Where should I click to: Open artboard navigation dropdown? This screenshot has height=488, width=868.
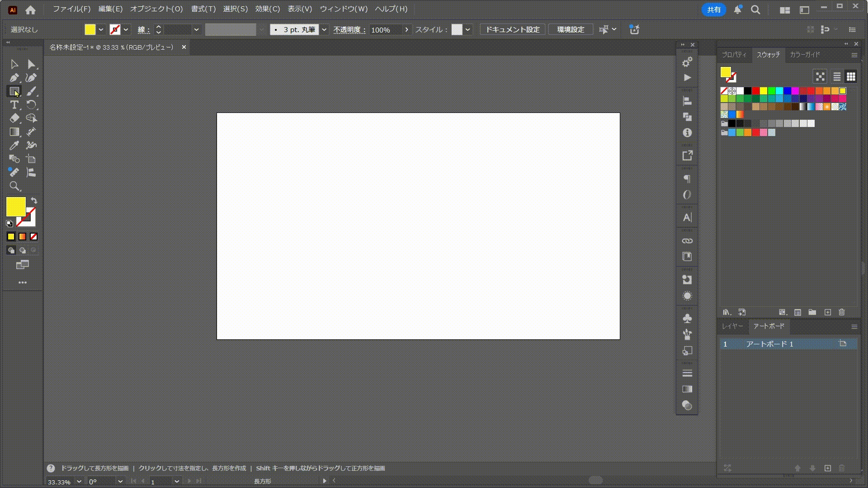177,482
